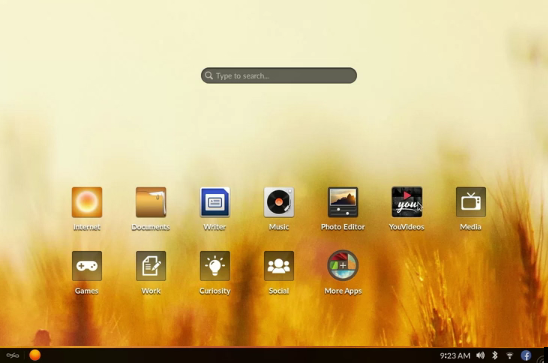Open the Games folder
This screenshot has width=548, height=363.
(x=87, y=266)
